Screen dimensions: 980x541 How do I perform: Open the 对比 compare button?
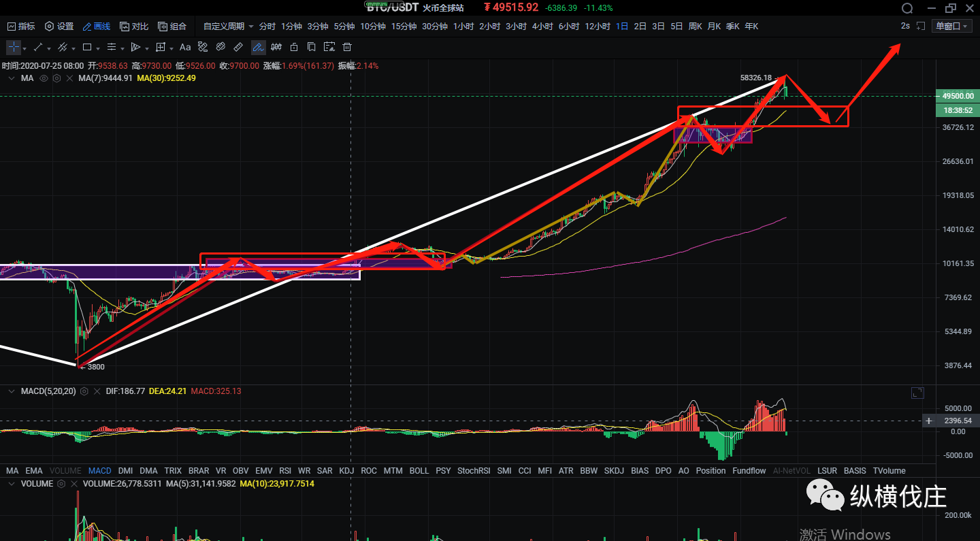tap(134, 27)
